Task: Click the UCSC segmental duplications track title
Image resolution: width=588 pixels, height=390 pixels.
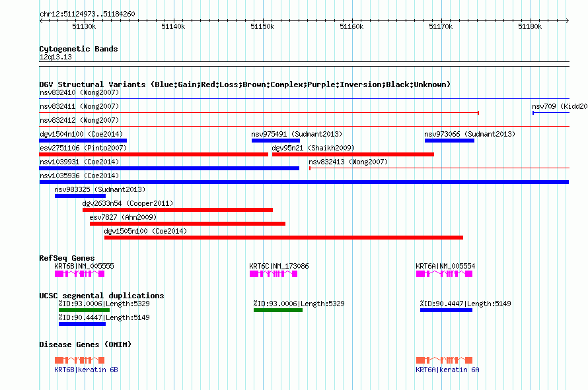Action: (102, 296)
